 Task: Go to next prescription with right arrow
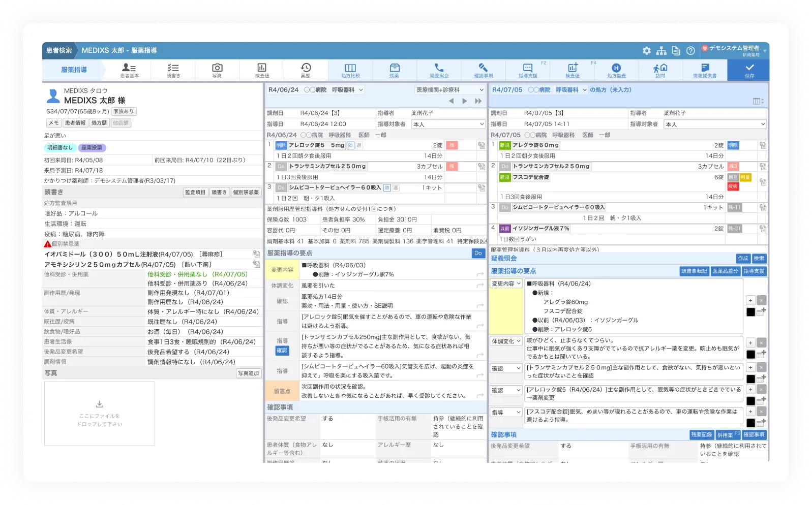coord(464,101)
